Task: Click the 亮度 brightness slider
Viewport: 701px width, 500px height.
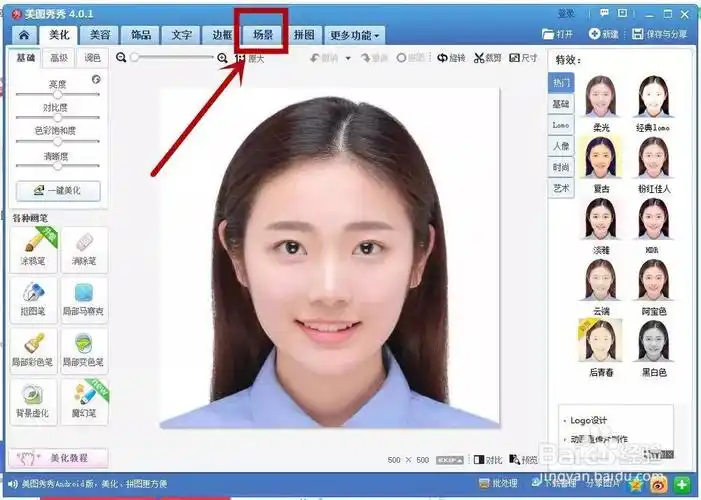Action: click(x=57, y=94)
